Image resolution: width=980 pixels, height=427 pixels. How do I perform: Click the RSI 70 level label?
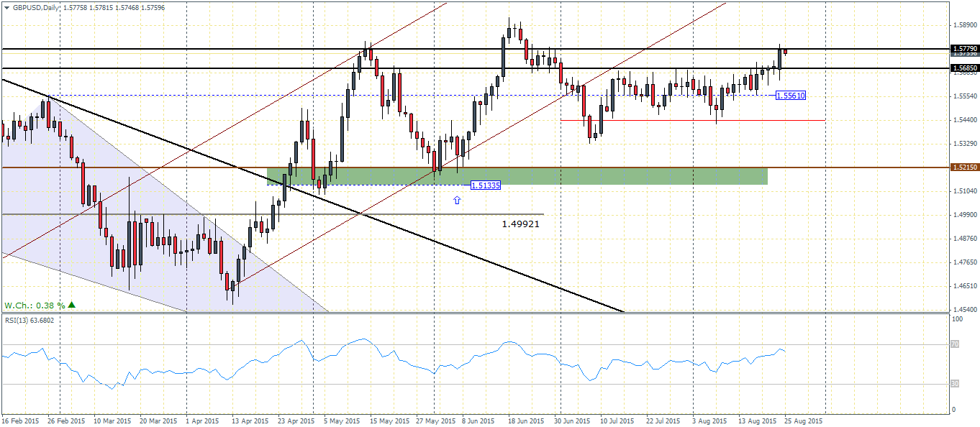(x=953, y=344)
